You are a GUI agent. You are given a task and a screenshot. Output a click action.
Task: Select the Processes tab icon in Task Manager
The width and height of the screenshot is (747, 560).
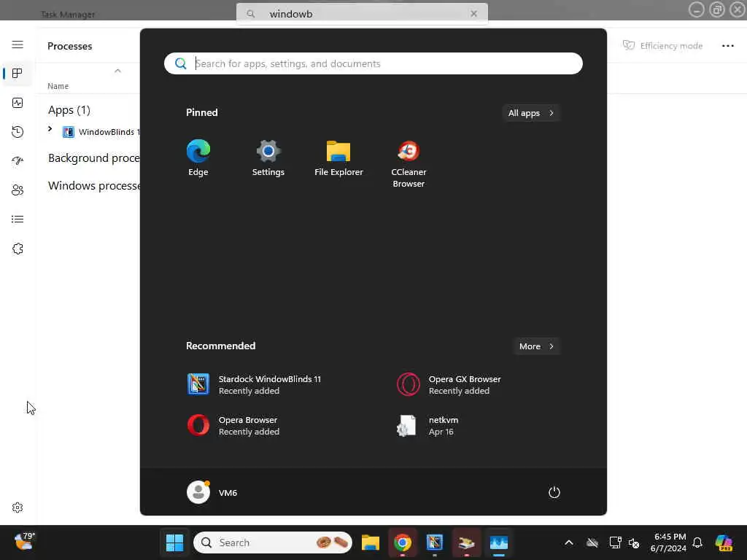tap(18, 74)
